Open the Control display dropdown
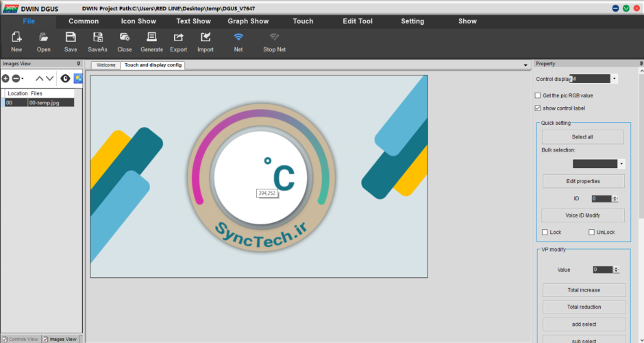This screenshot has width=644, height=343. pos(614,79)
